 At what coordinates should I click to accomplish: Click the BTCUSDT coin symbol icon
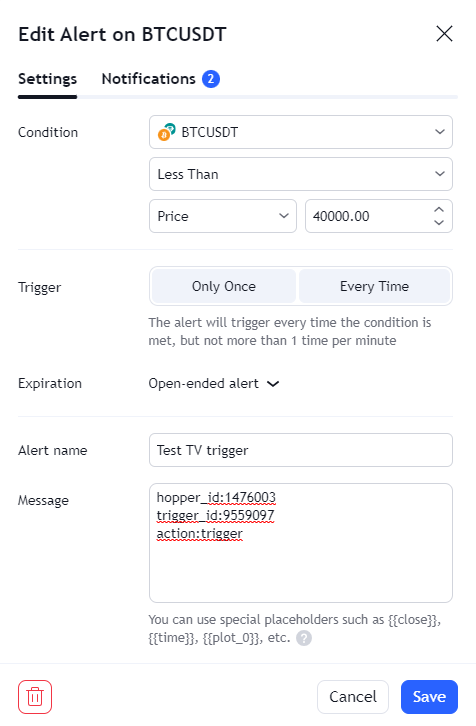click(x=167, y=132)
